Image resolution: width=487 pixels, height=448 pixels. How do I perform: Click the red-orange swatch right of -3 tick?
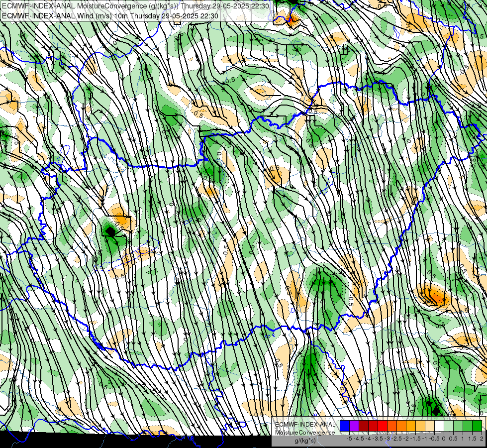[392, 426]
